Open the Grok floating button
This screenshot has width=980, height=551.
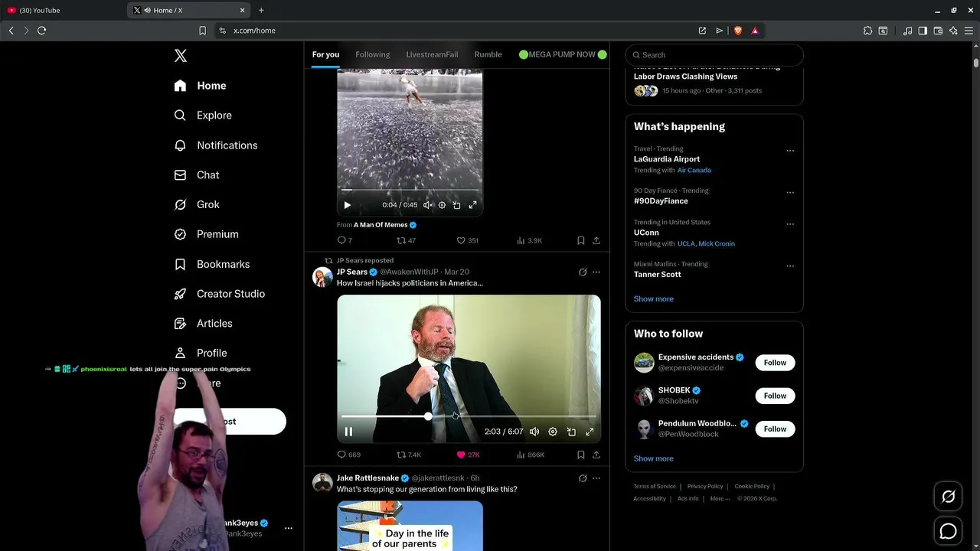(x=948, y=497)
